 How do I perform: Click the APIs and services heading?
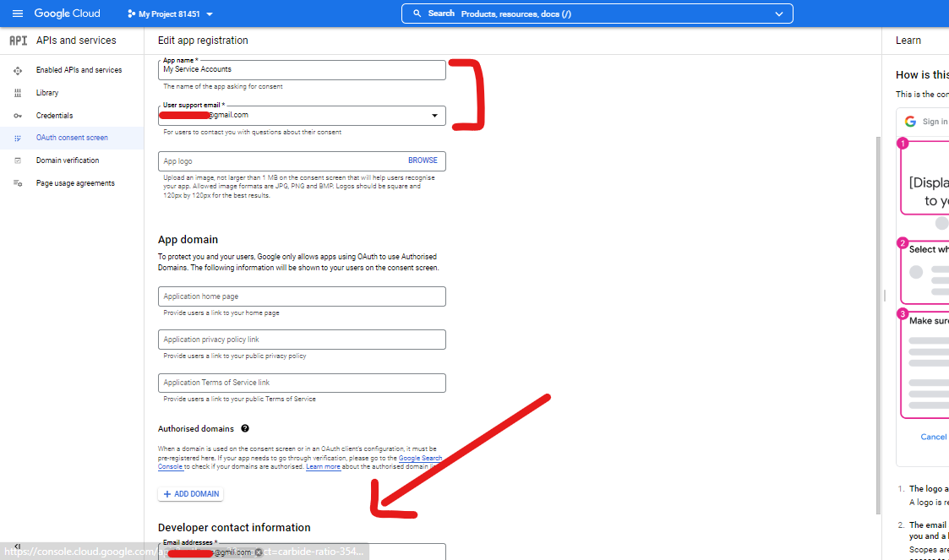[76, 41]
